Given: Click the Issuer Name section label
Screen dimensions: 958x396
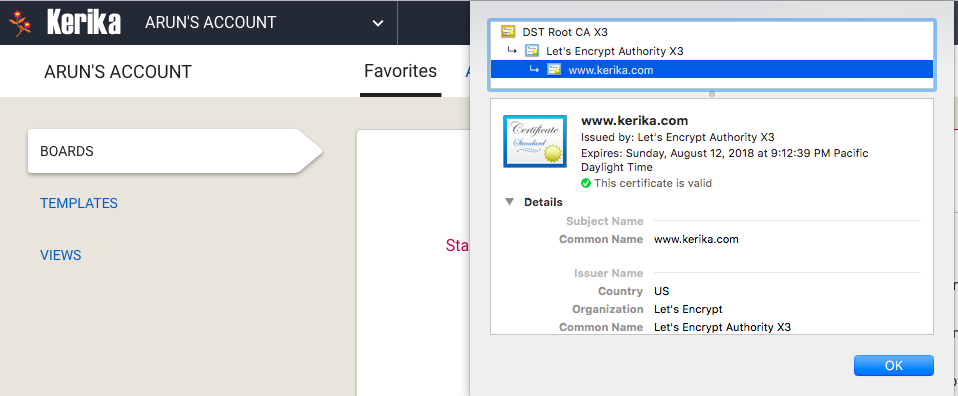Looking at the screenshot, I should (609, 273).
